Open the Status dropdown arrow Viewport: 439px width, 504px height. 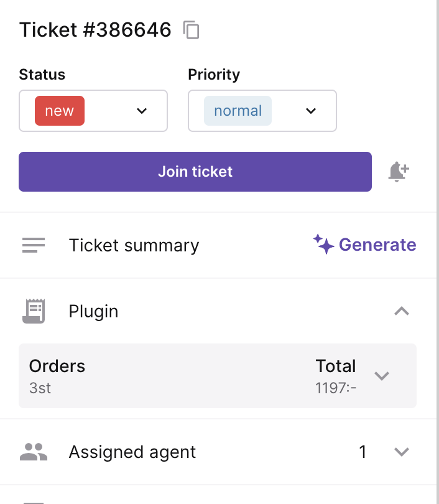[x=142, y=111]
